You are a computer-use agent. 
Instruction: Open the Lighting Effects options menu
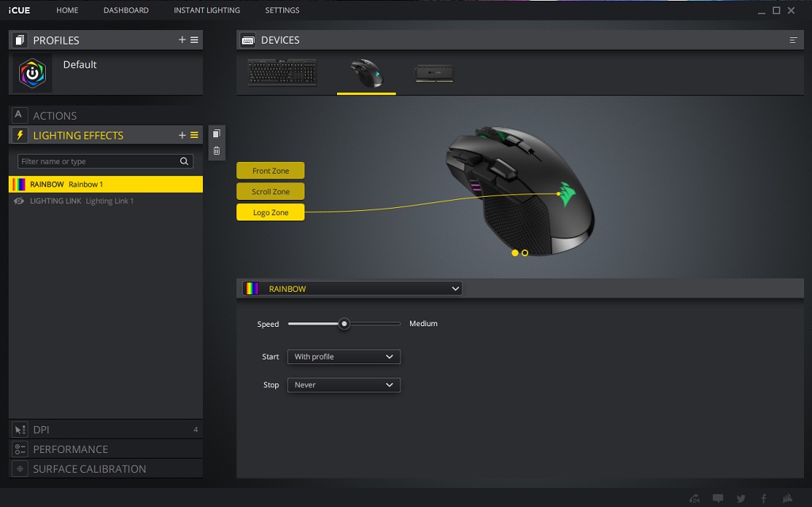point(194,136)
